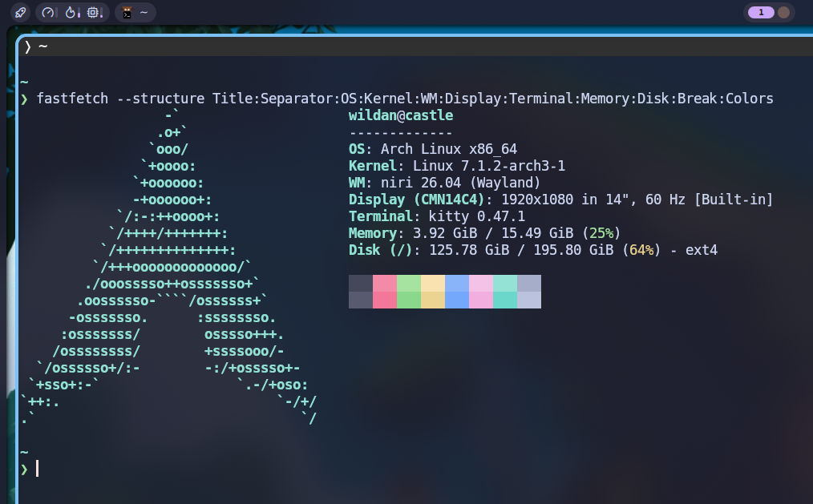Click the Arch Linux ASCII logo
813x504 pixels.
coord(168,267)
